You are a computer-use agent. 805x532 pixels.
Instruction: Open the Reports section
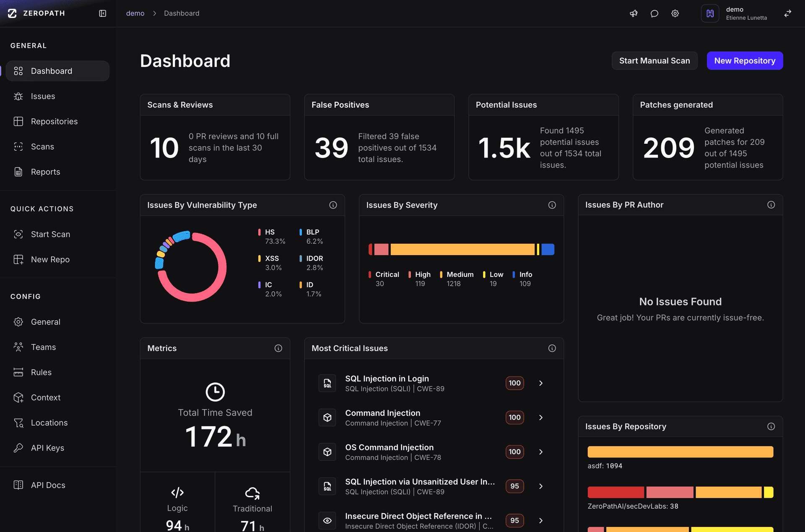(x=45, y=171)
